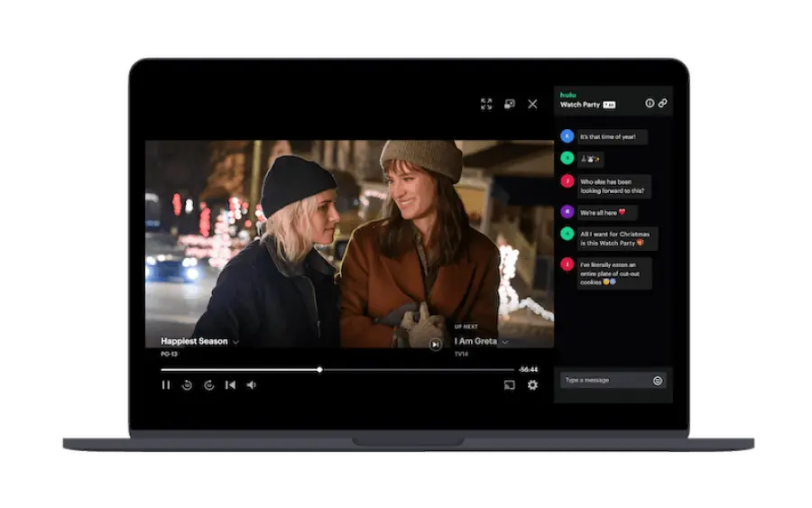Switch to picture-in-picture mini player
Viewport: 812px width, 508px height.
[510, 104]
